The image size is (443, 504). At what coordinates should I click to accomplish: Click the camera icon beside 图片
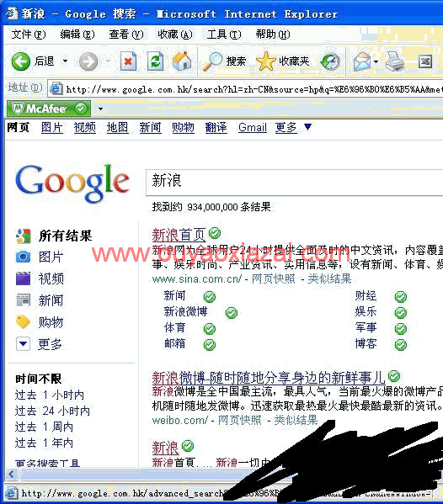pos(23,257)
